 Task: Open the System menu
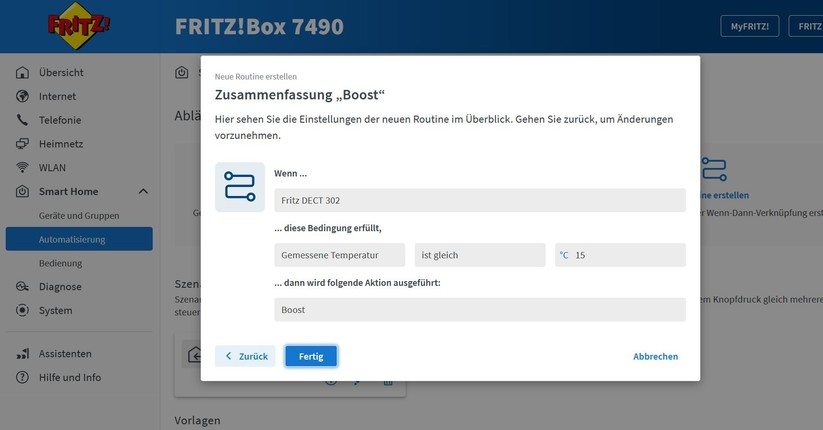tap(56, 310)
